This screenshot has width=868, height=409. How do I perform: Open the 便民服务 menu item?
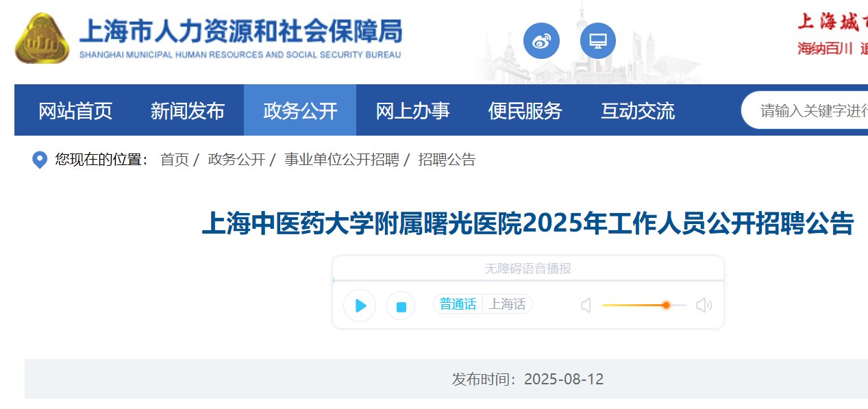525,110
